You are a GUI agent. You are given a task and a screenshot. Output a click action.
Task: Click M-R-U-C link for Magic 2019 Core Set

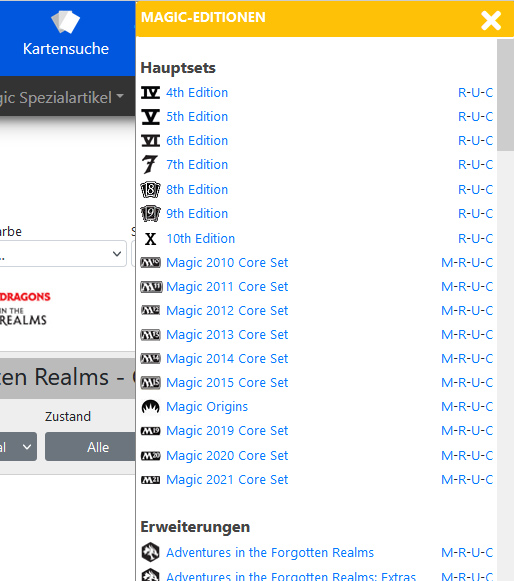pos(467,431)
